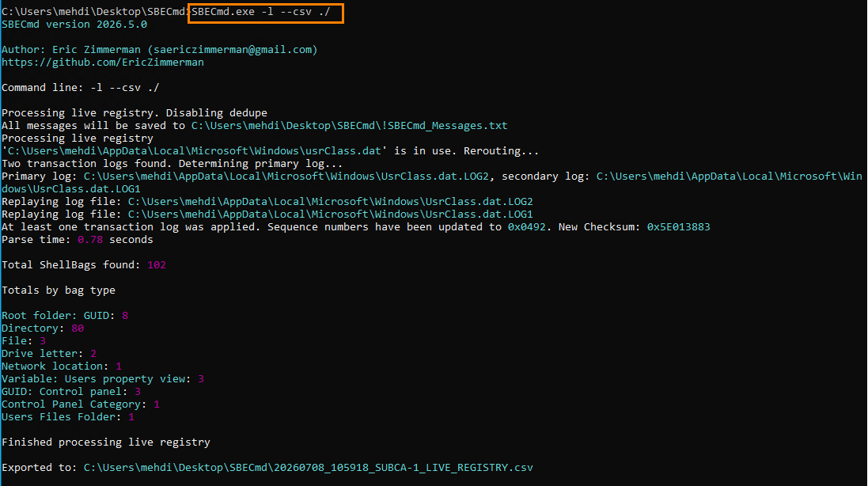Click the sequence number 0x0492
Image resolution: width=868 pixels, height=486 pixels.
[526, 227]
